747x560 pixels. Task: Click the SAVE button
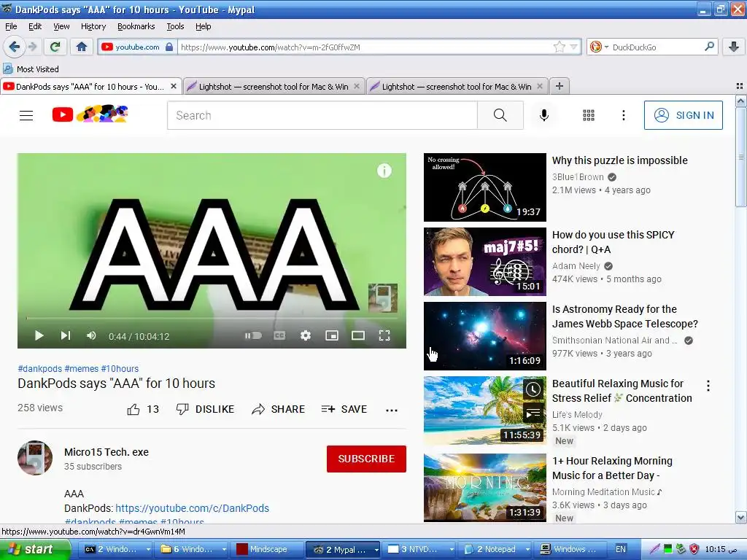[x=344, y=410]
